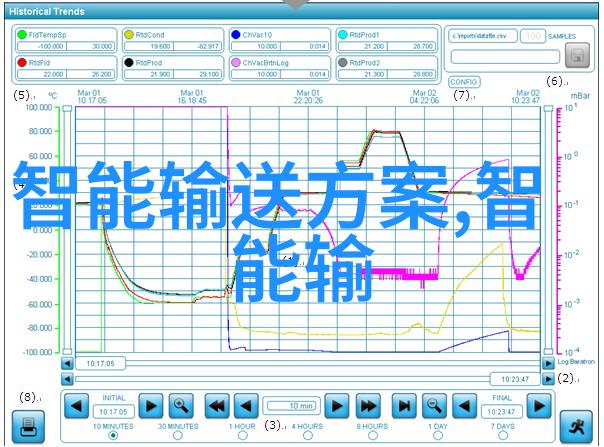Click the fast rewind double-arrow button
The height and width of the screenshot is (447, 604).
[x=217, y=406]
